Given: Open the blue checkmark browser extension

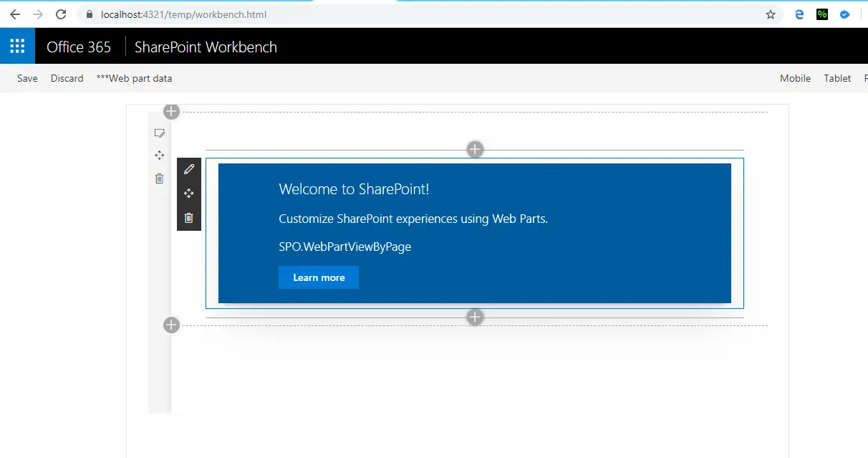Looking at the screenshot, I should (x=845, y=14).
